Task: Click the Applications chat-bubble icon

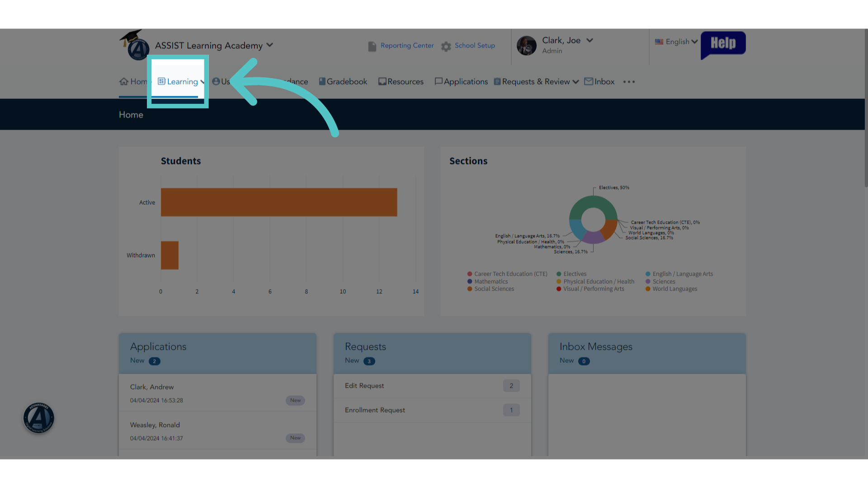Action: [x=439, y=81]
